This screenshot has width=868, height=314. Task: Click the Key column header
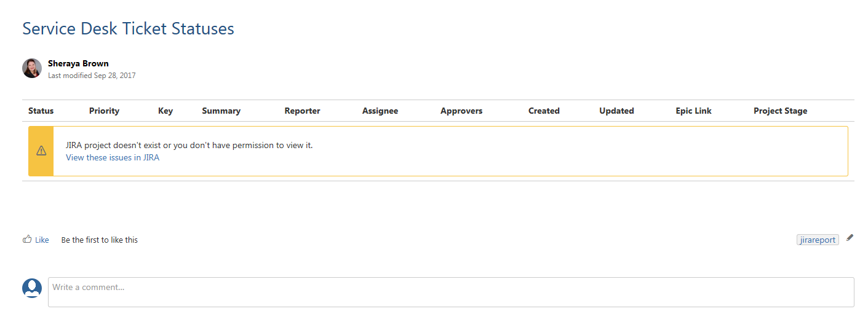tap(165, 111)
